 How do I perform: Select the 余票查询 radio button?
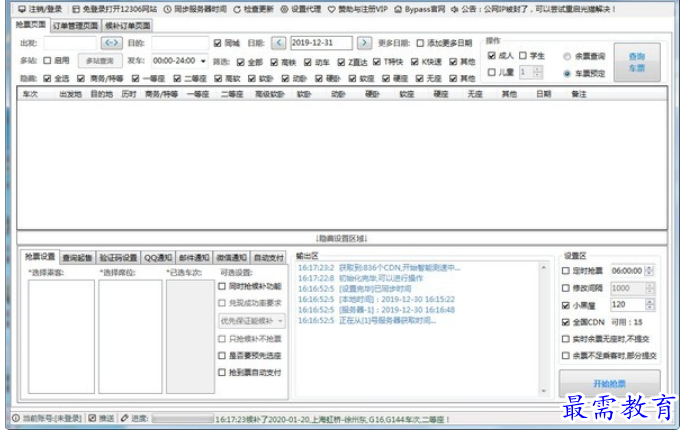point(567,56)
